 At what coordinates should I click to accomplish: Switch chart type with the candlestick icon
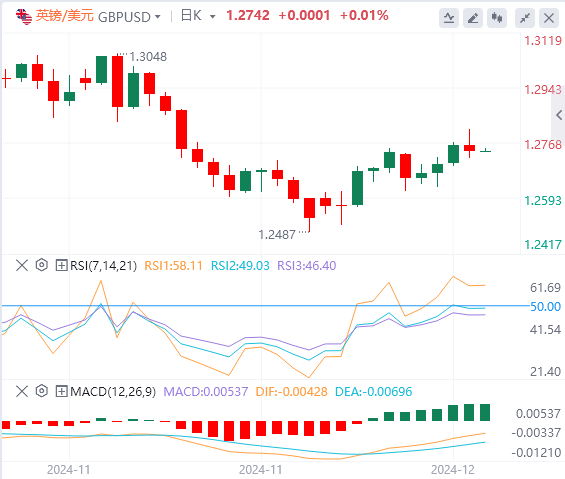(x=497, y=18)
